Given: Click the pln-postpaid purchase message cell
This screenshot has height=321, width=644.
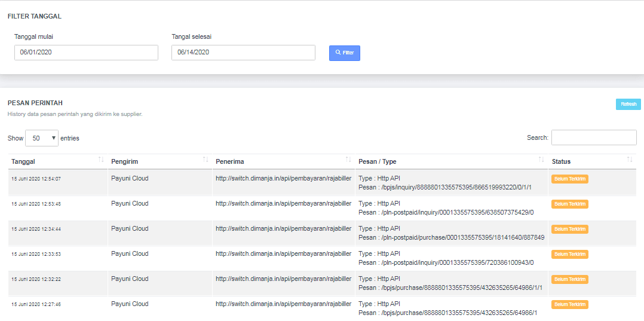Looking at the screenshot, I should click(451, 237).
